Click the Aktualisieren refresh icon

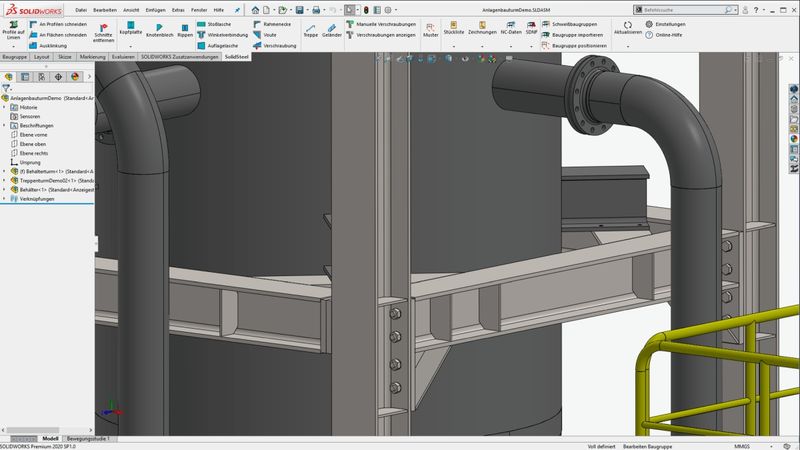(627, 24)
